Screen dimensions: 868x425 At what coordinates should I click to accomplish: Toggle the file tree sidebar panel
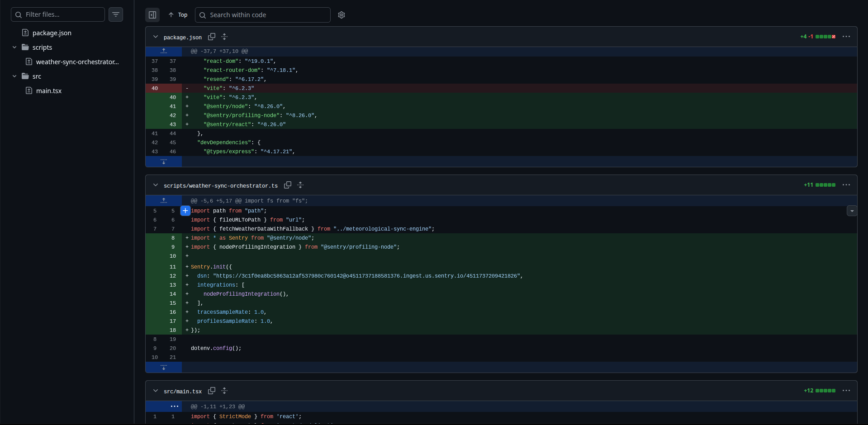152,15
